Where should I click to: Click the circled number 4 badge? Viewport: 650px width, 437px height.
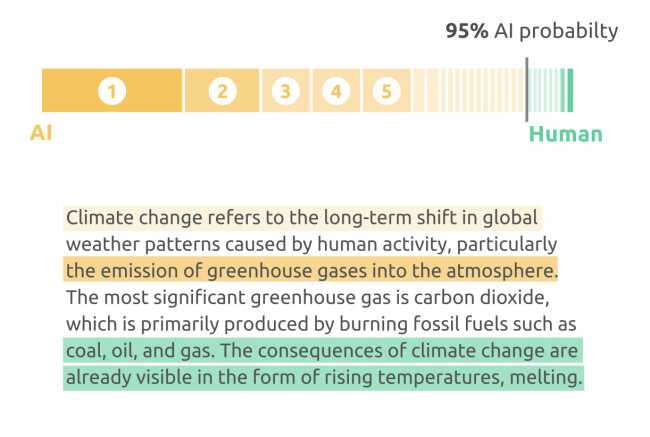336,91
